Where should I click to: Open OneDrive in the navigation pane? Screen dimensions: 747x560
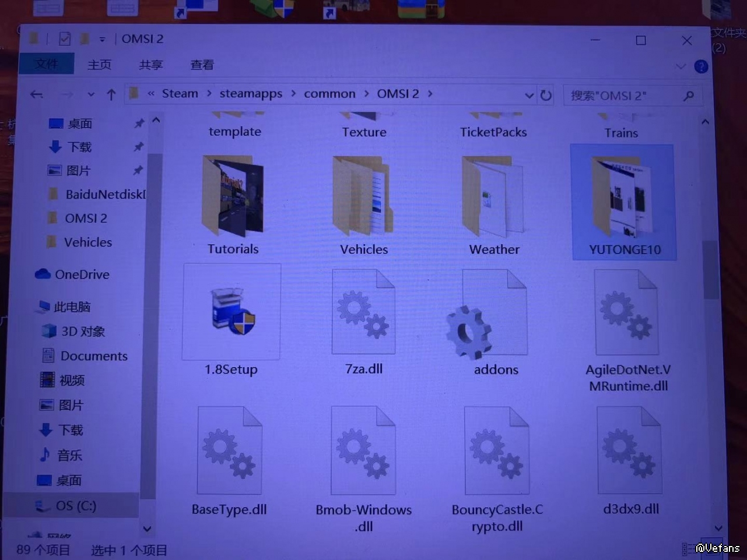(72, 274)
